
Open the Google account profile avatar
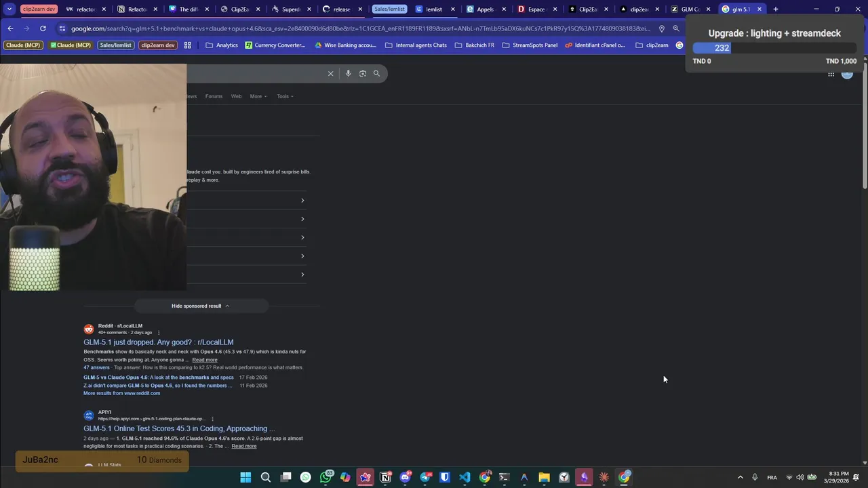[847, 74]
